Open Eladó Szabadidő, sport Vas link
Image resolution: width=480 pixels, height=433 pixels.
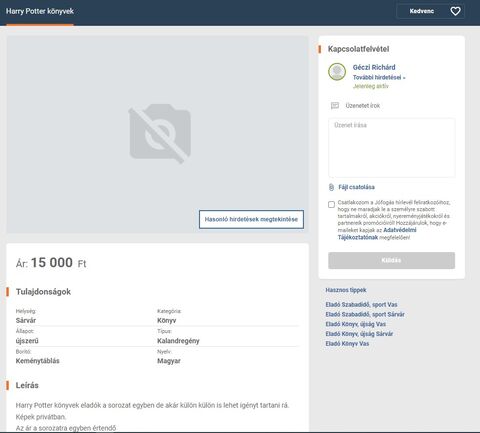[361, 304]
